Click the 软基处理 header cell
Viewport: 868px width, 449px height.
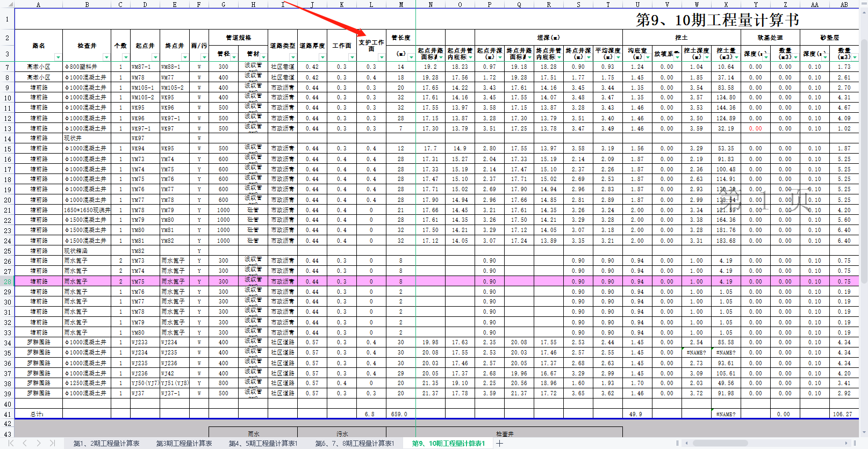click(770, 38)
